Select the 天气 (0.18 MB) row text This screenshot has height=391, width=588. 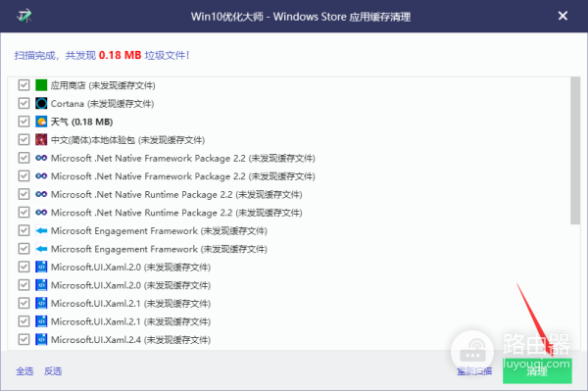tap(81, 122)
